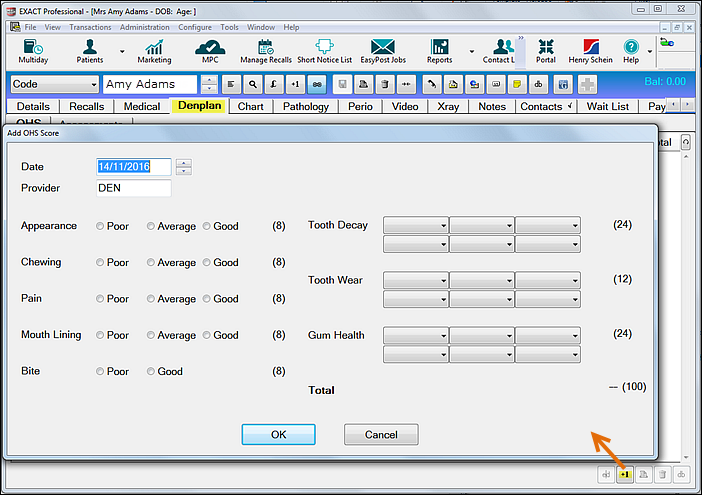Click the +1 add icon in patient toolbar

click(295, 84)
